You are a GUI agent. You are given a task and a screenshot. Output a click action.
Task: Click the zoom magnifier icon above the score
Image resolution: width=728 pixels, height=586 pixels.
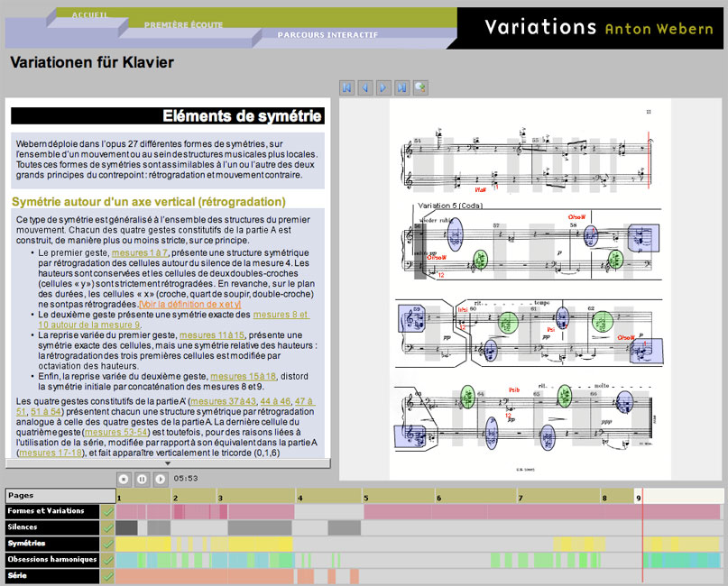(420, 87)
